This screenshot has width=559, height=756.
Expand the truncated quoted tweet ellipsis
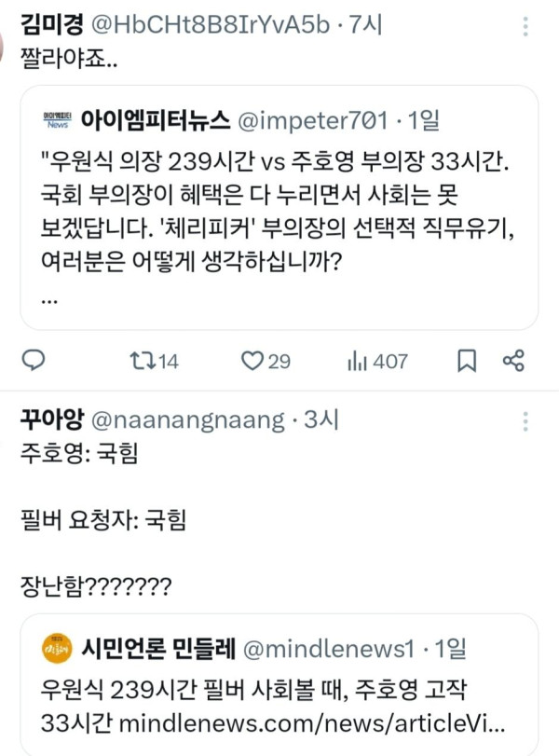[50, 300]
